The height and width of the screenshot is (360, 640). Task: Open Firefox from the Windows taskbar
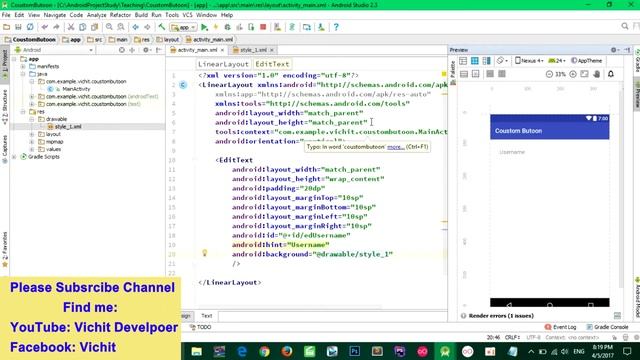[287, 351]
